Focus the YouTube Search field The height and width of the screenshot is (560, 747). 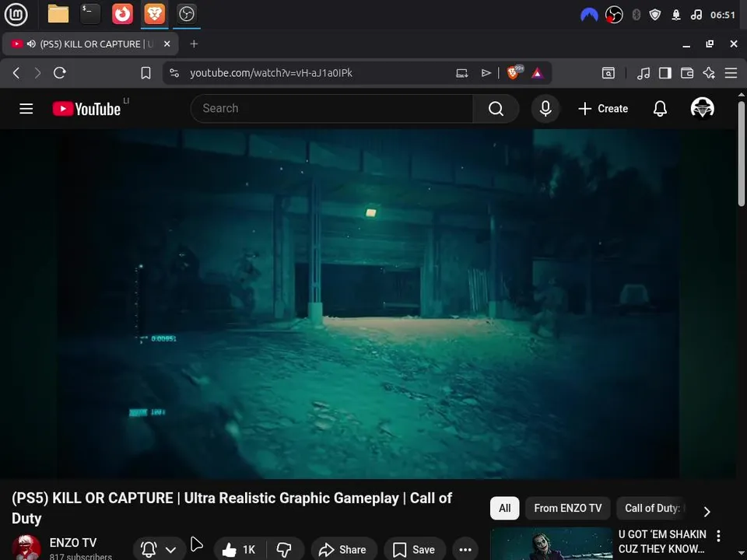click(x=331, y=109)
